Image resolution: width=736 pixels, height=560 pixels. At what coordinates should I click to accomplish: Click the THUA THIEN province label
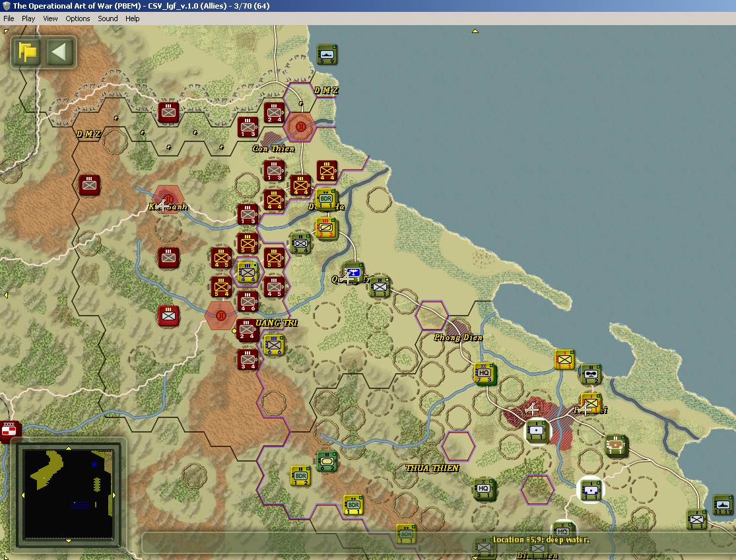pos(432,468)
